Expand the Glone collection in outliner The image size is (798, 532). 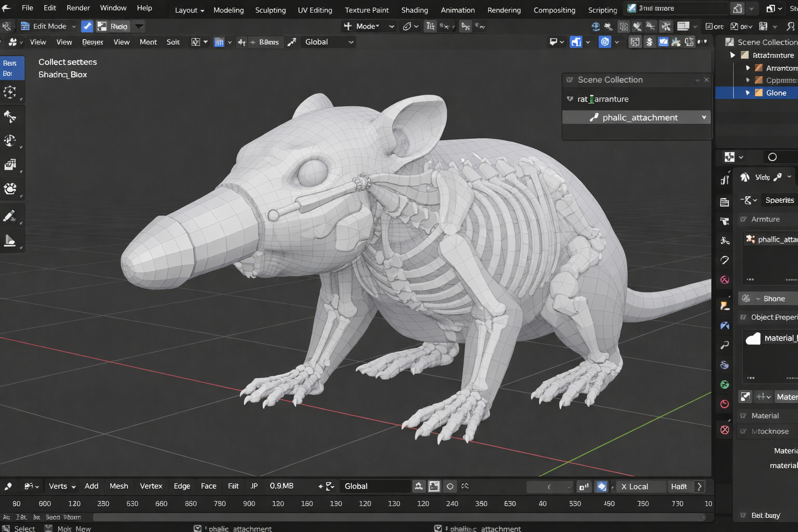748,93
